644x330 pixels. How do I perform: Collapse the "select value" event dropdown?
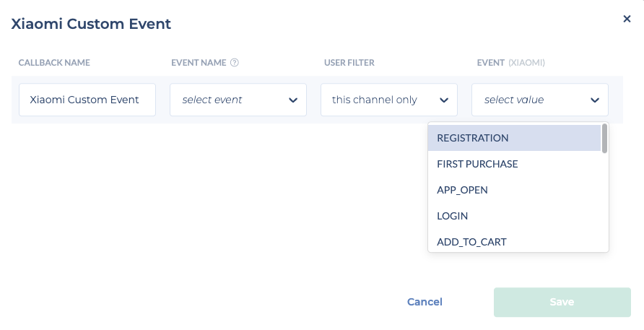(x=539, y=100)
